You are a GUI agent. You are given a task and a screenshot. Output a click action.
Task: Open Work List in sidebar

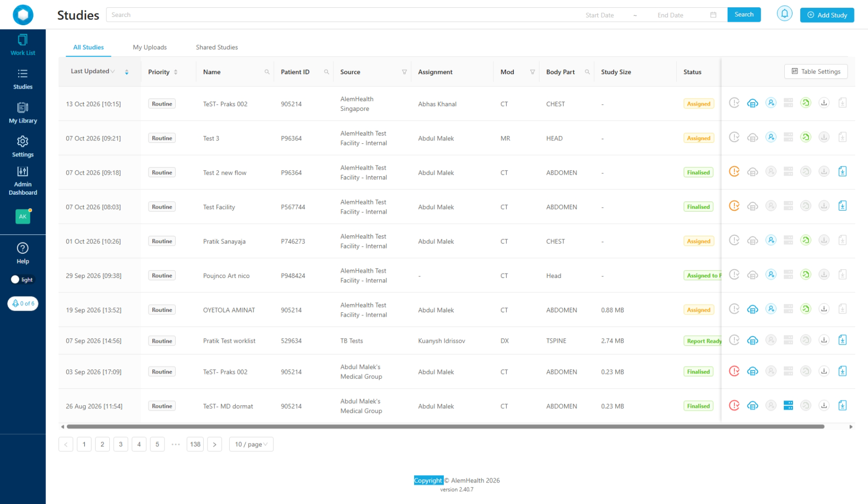pyautogui.click(x=23, y=45)
